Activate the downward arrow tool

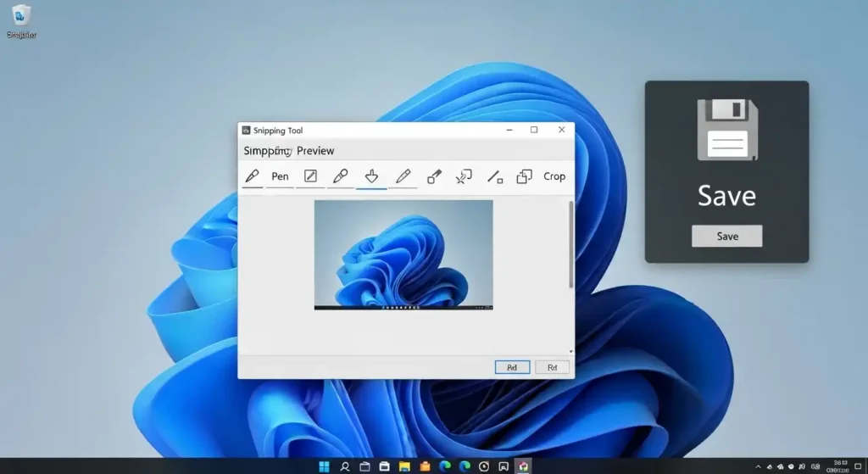click(371, 176)
